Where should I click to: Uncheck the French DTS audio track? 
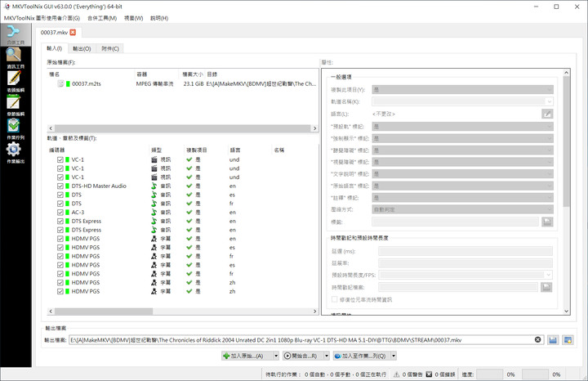click(60, 204)
